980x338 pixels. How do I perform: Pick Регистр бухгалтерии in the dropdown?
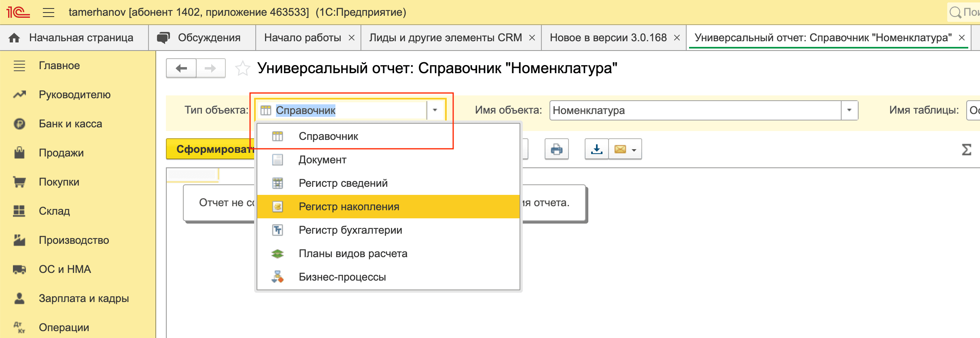pos(388,230)
